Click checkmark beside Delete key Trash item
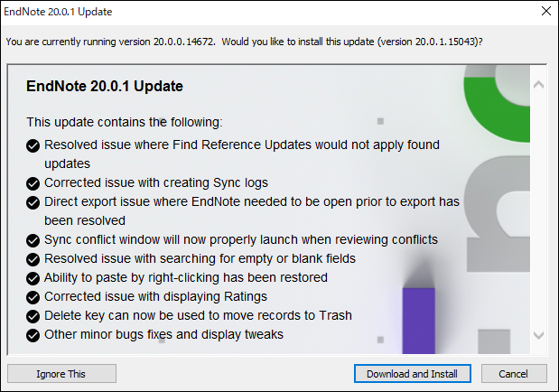 [33, 315]
